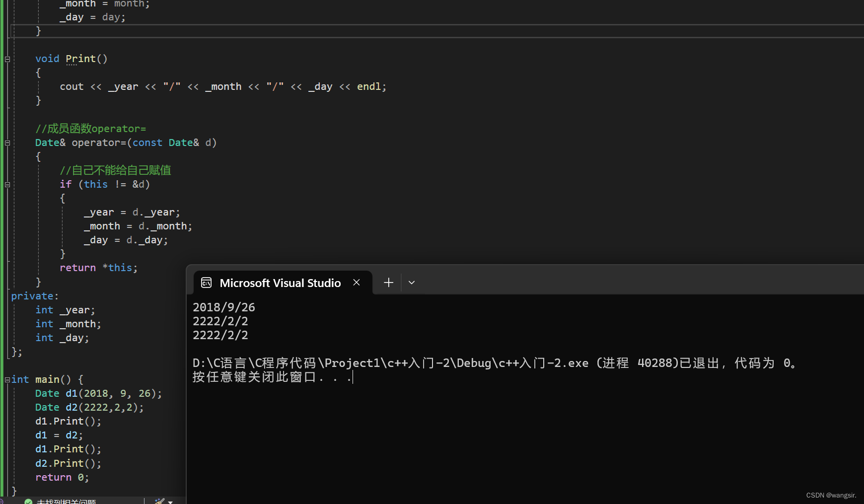Screen dimensions: 864x504
Task: Click the first output line 2018/9/26
Action: click(x=224, y=307)
